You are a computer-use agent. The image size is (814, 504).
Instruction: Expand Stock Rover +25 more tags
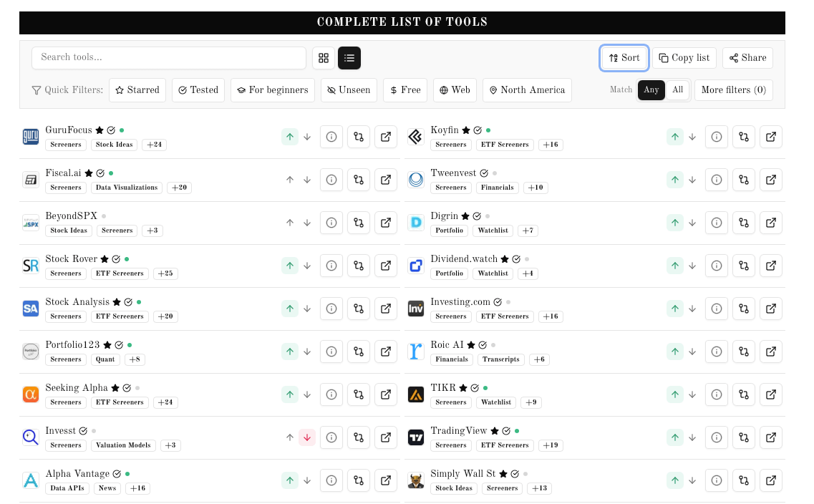tap(165, 273)
